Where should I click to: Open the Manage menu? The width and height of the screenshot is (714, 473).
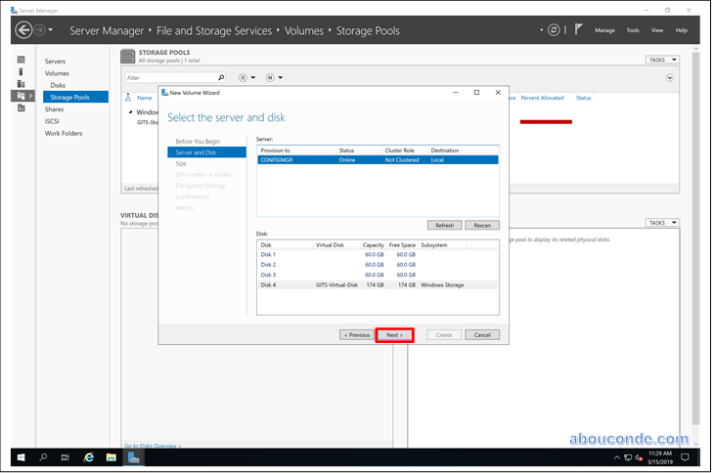coord(605,30)
